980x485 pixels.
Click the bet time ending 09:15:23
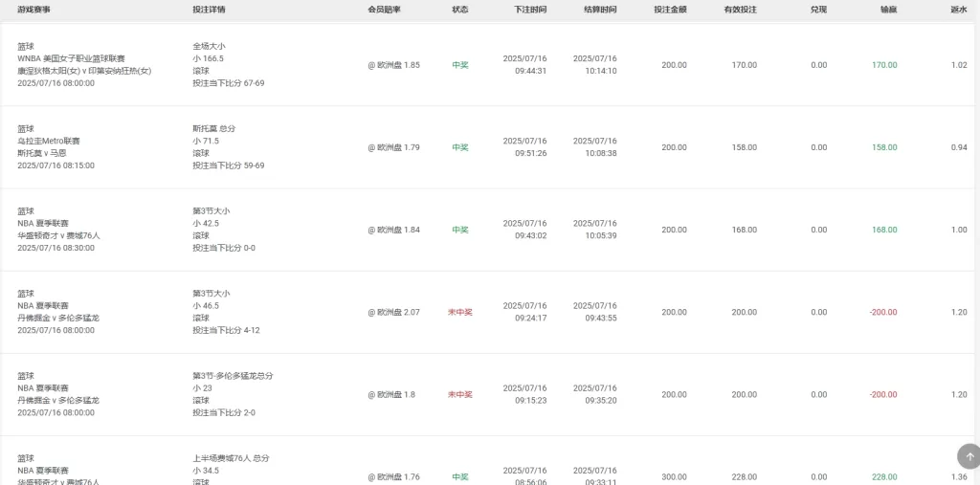[x=525, y=395]
